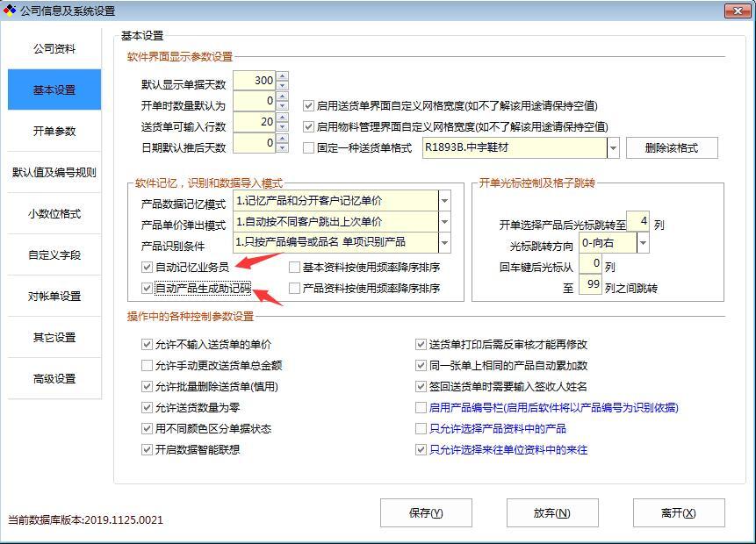756x544 pixels.
Task: Click the 删除该格式 button
Action: pyautogui.click(x=672, y=148)
